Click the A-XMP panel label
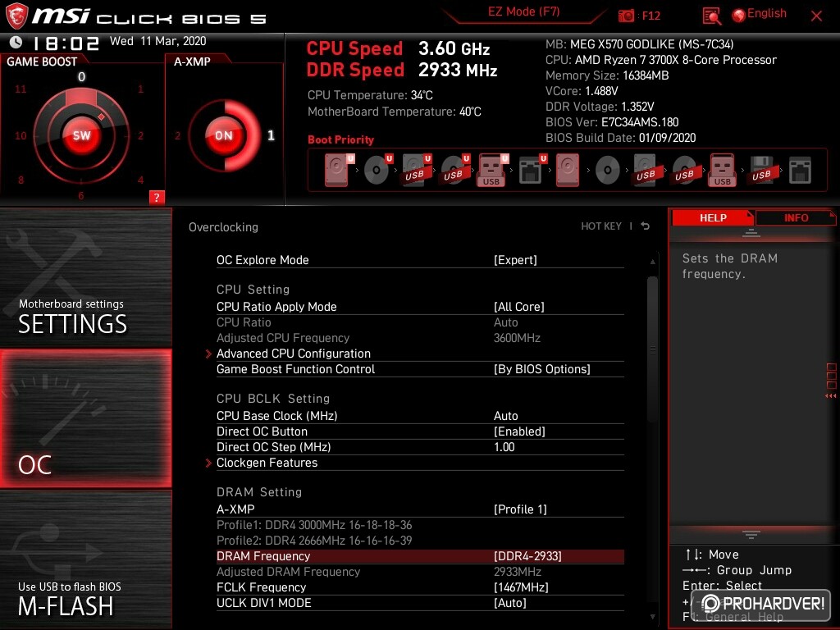 (192, 61)
